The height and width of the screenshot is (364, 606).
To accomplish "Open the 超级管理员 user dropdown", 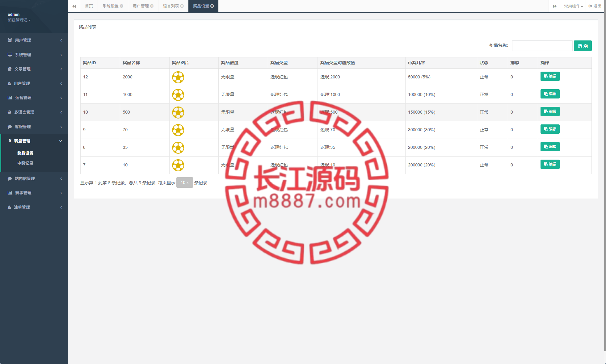I will [x=19, y=20].
